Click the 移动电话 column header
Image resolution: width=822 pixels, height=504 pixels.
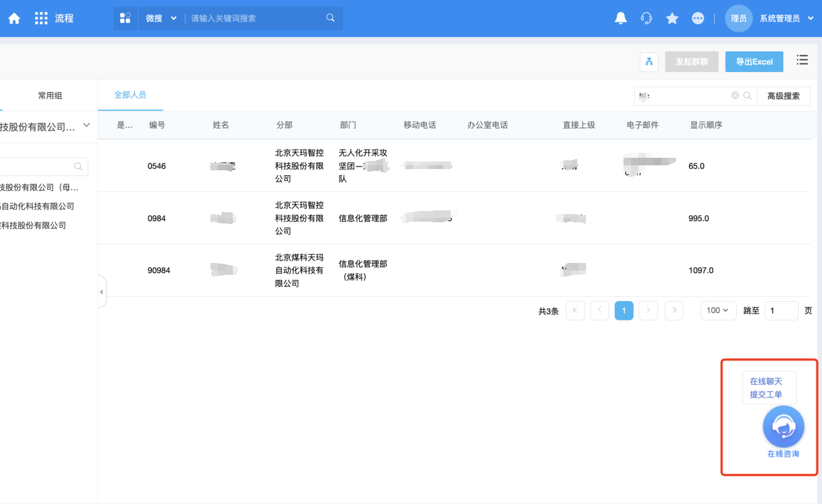[x=420, y=125]
